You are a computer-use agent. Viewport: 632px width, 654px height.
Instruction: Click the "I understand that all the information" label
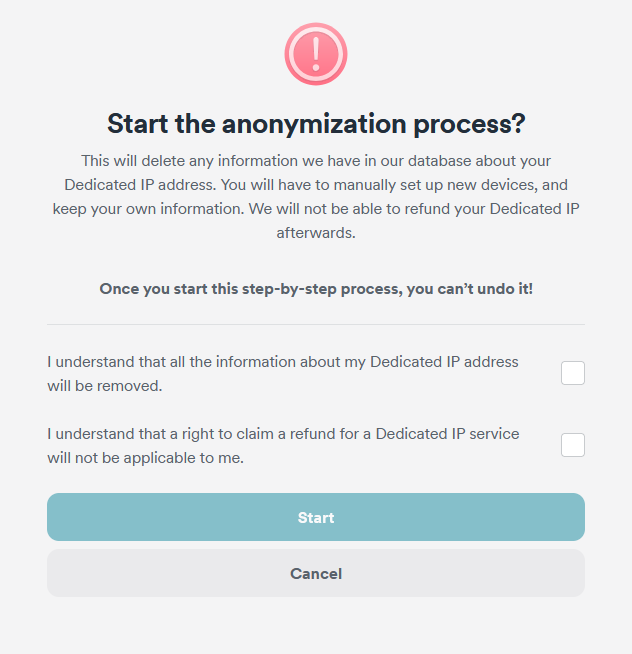[180, 362]
